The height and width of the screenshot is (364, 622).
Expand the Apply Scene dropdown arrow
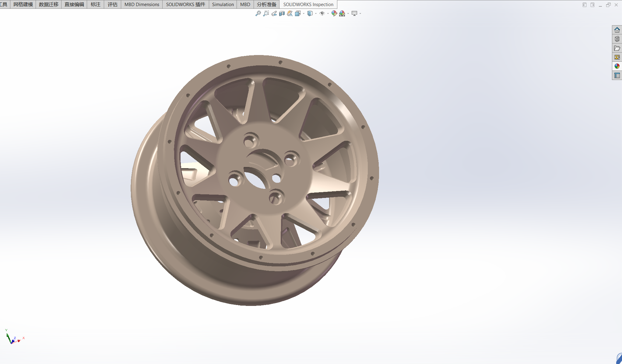point(348,13)
